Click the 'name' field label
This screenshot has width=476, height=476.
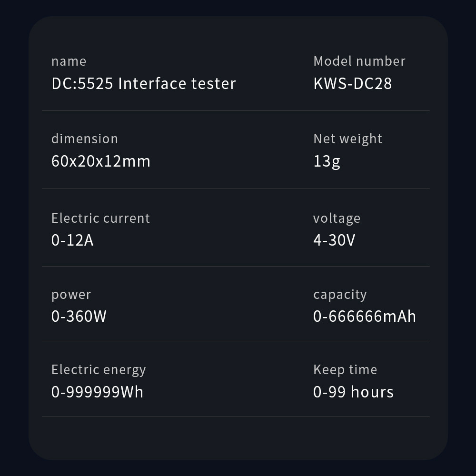coord(69,61)
